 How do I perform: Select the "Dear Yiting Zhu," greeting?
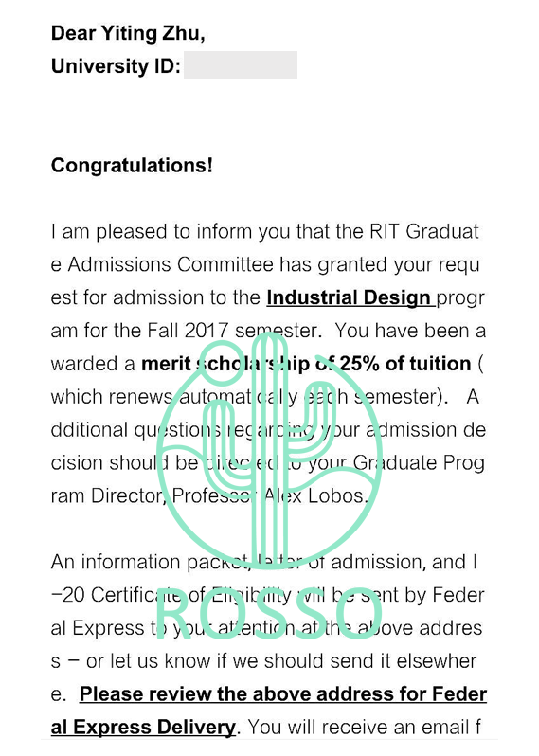[128, 33]
